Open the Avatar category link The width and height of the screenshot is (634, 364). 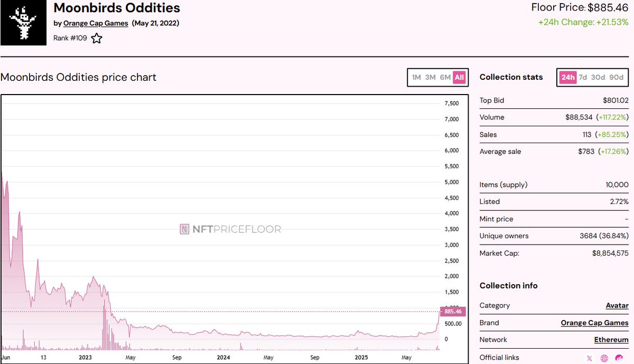[x=617, y=305]
